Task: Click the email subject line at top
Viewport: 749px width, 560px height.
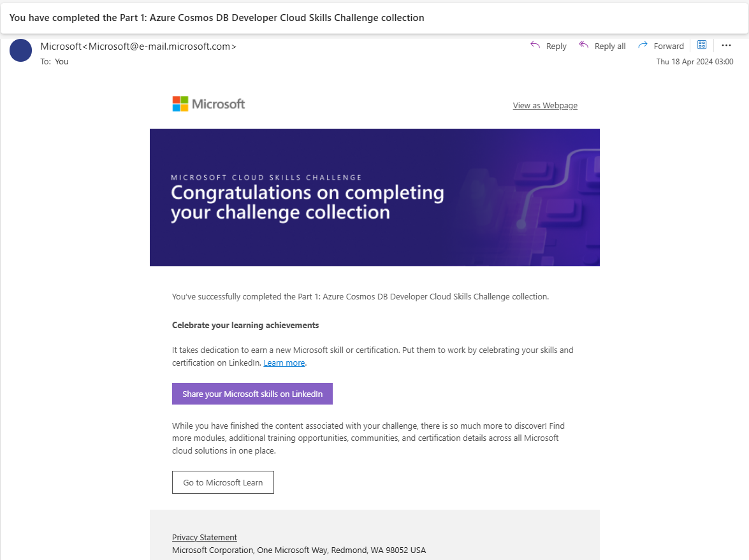Action: pyautogui.click(x=216, y=18)
